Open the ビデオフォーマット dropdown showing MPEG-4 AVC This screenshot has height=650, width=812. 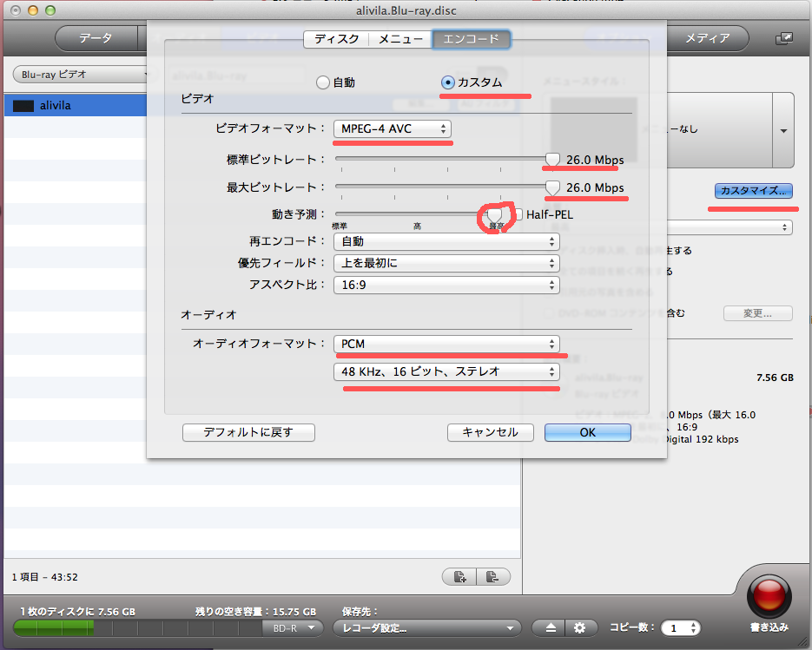[x=393, y=128]
